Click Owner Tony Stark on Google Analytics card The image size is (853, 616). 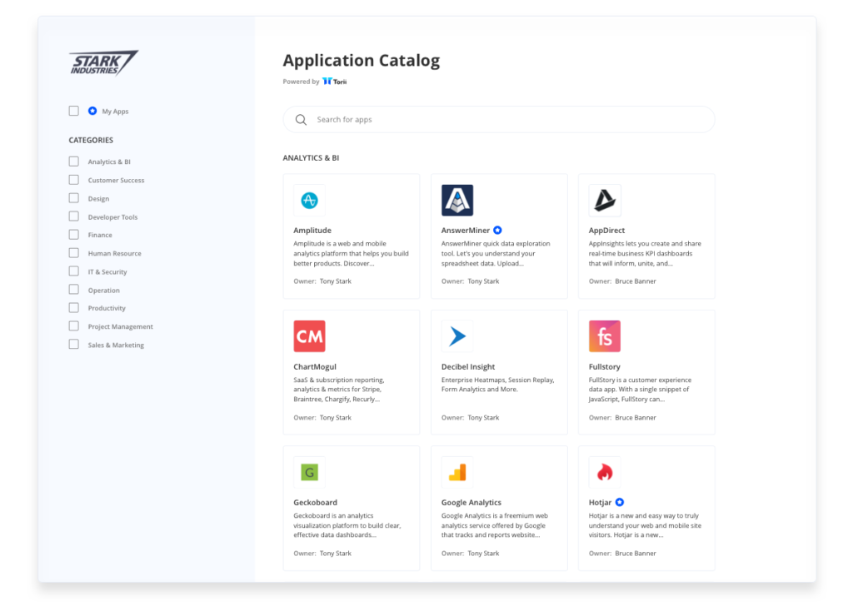pyautogui.click(x=470, y=553)
